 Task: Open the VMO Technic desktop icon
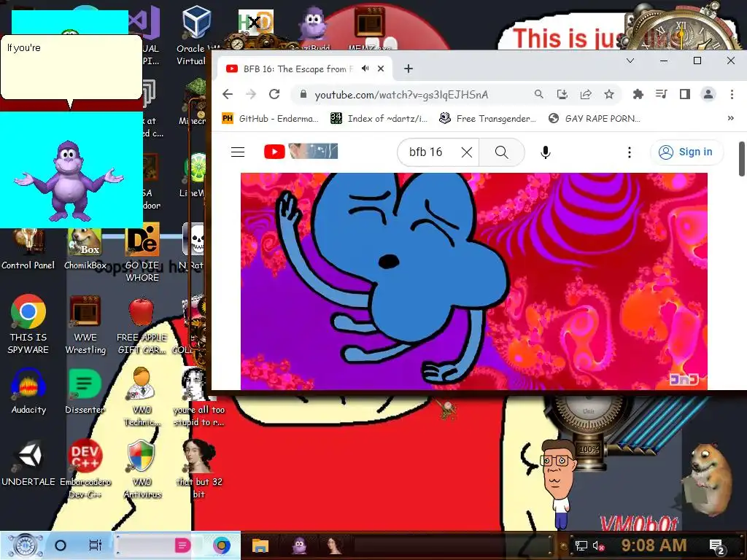[x=142, y=396]
